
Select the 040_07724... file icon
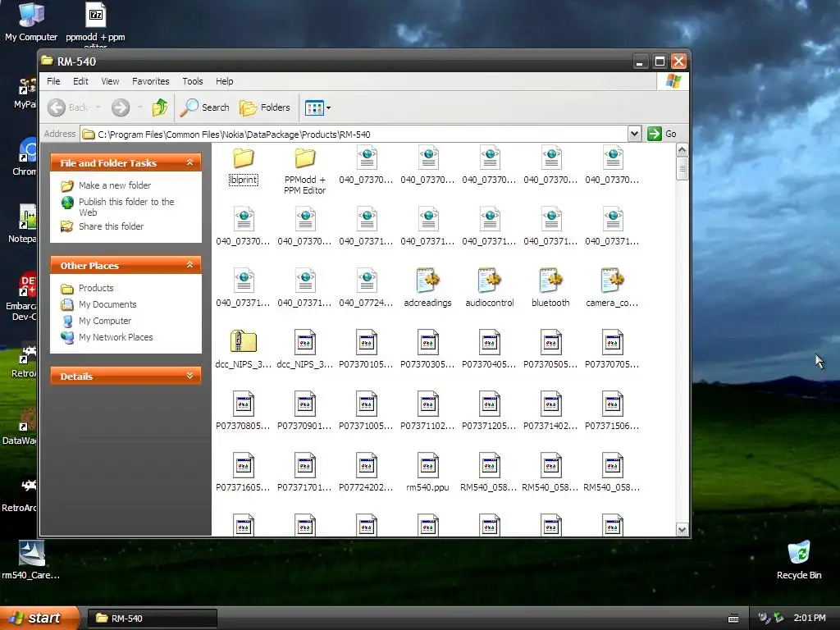367,281
